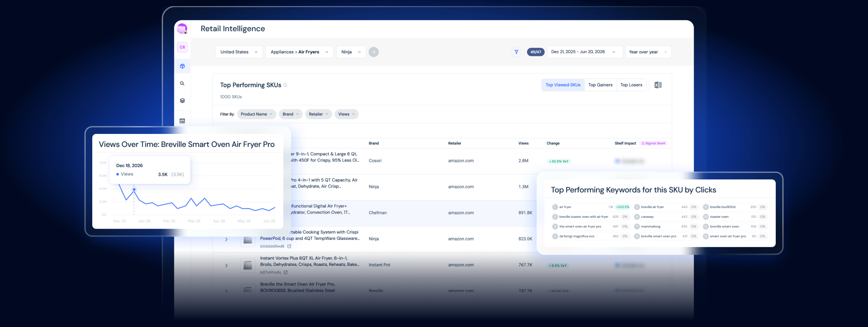This screenshot has height=327, width=868.
Task: Click the '+8.6% YoY' change badge
Action: tap(558, 266)
